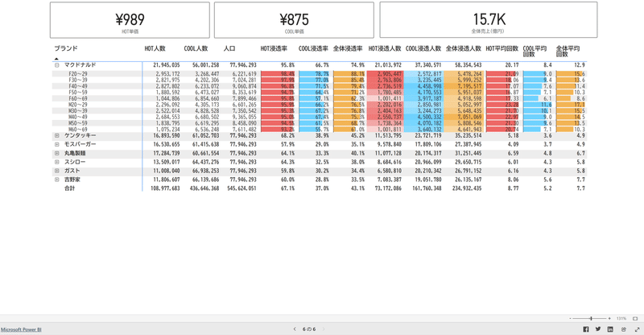The height and width of the screenshot is (335, 644).
Task: Sort by COOL浸透人数 column header
Action: 423,48
